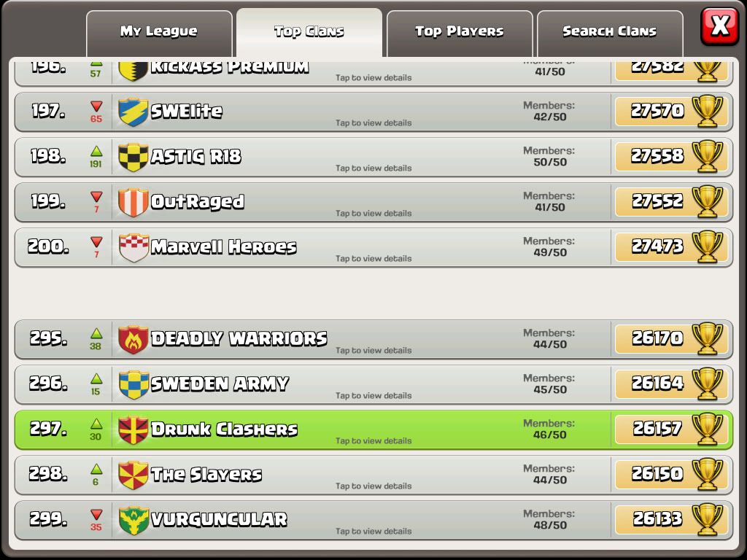The width and height of the screenshot is (747, 560).
Task: Tap the Drunk Clashers clan badge
Action: pyautogui.click(x=133, y=429)
